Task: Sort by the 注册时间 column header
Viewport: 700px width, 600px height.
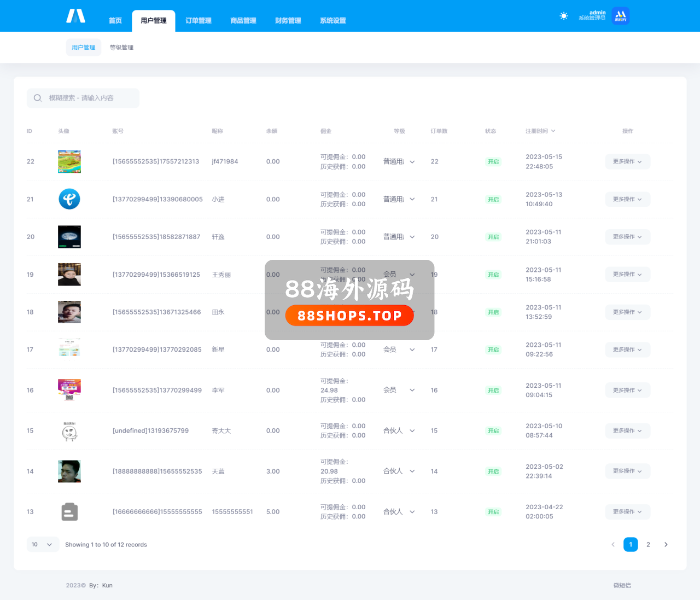Action: (540, 131)
